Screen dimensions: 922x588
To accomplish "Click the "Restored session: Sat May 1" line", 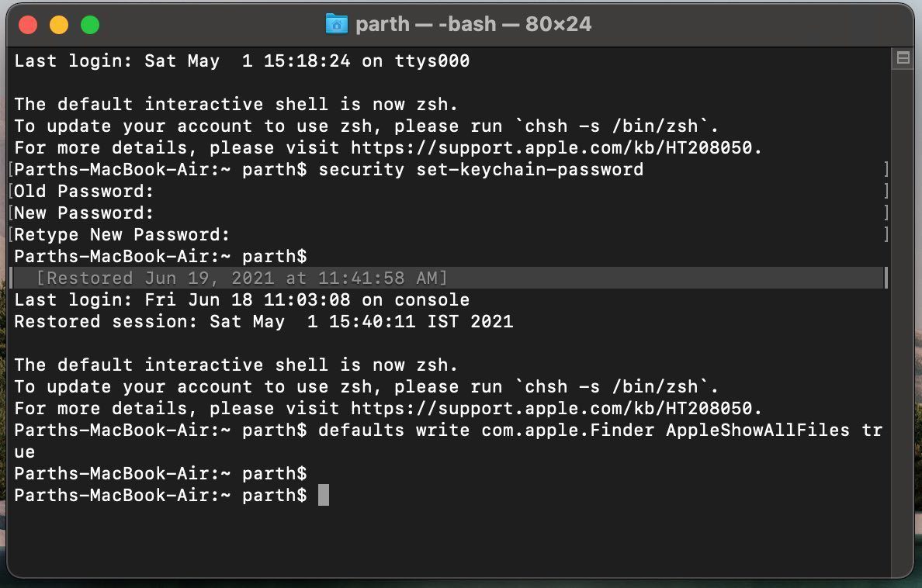I will tap(263, 322).
